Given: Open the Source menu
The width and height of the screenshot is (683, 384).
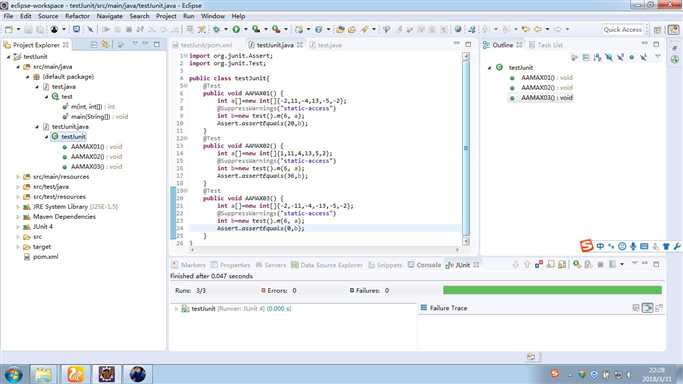Looking at the screenshot, I should [x=48, y=16].
